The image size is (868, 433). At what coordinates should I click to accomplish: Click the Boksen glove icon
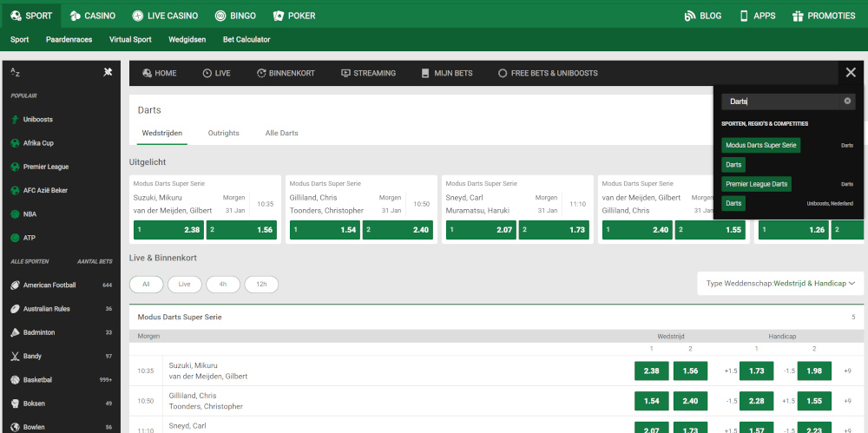tap(15, 403)
